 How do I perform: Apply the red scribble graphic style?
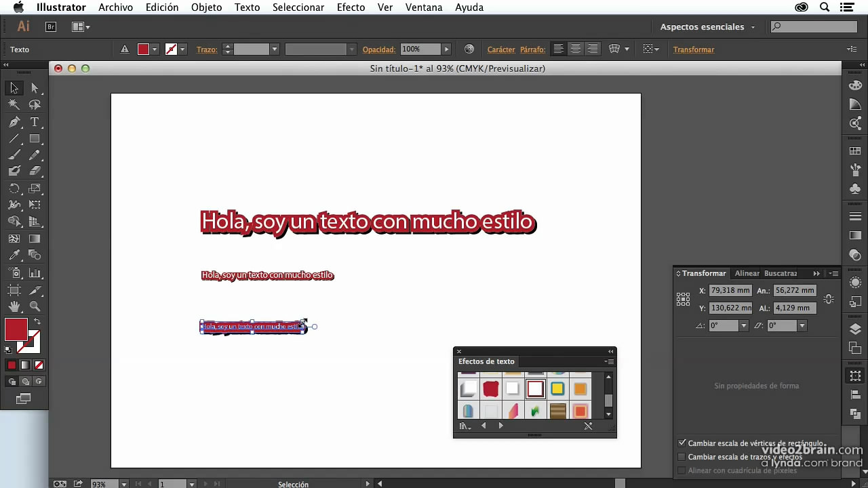[x=491, y=389]
